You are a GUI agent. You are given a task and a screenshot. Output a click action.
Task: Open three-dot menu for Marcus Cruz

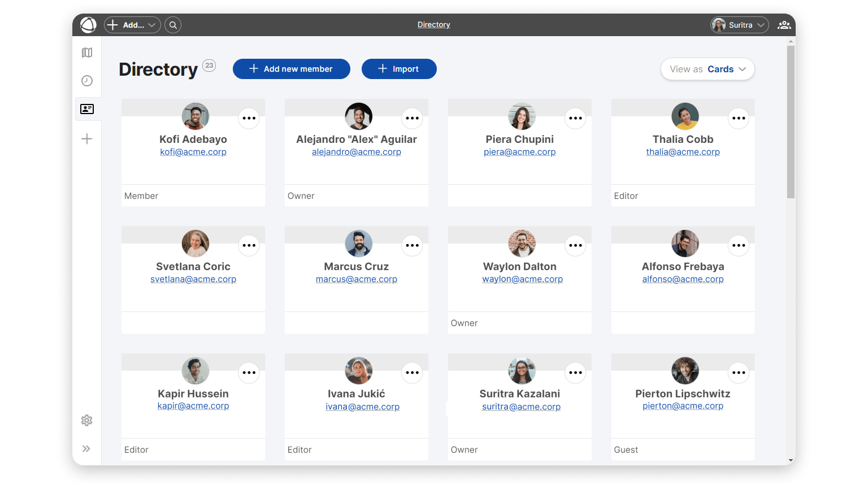click(x=412, y=245)
